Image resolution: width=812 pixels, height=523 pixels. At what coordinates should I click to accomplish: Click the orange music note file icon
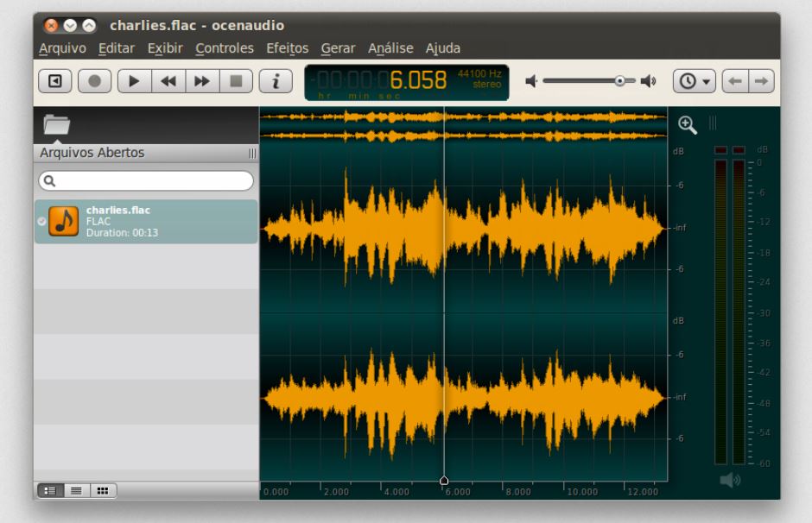pyautogui.click(x=64, y=221)
